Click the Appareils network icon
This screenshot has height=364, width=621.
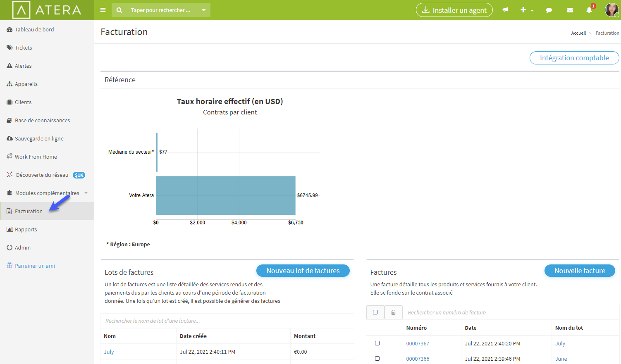10,84
